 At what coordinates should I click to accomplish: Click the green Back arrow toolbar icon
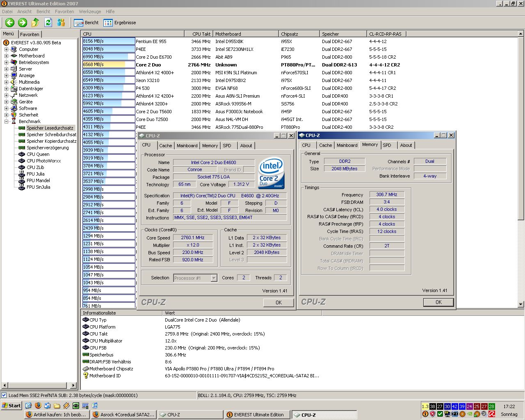[x=10, y=23]
